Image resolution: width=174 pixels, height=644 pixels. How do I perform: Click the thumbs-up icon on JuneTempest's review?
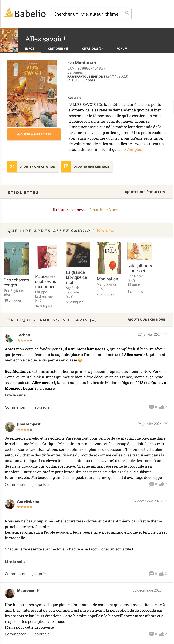162,484
